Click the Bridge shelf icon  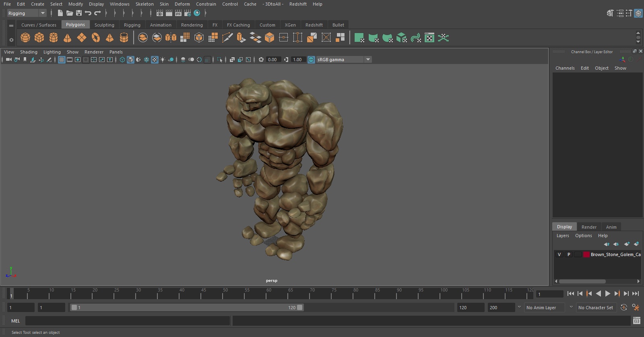(x=255, y=38)
